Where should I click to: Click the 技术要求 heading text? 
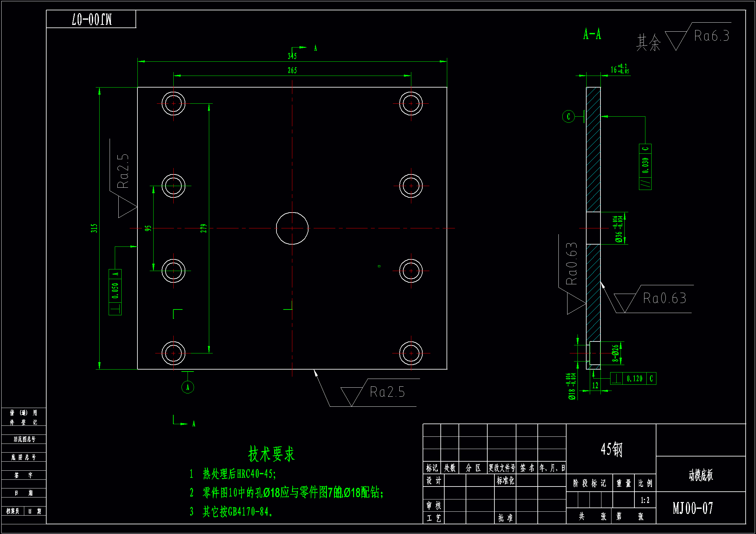(271, 454)
